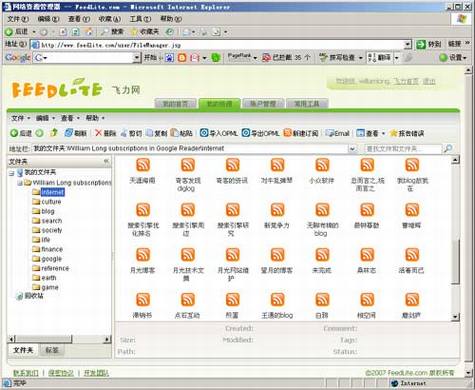
Task: Click the orange new subscription RSS icon
Action: click(x=287, y=133)
